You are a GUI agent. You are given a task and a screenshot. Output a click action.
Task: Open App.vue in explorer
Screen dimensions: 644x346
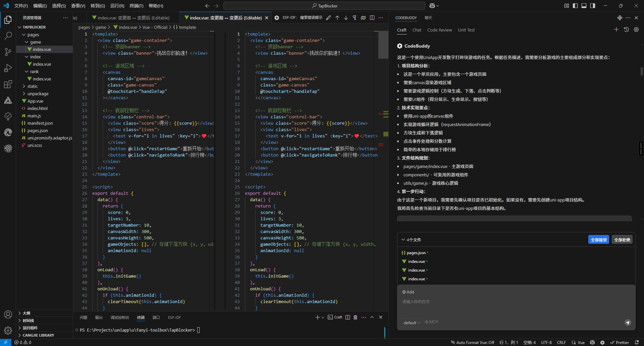tap(35, 101)
